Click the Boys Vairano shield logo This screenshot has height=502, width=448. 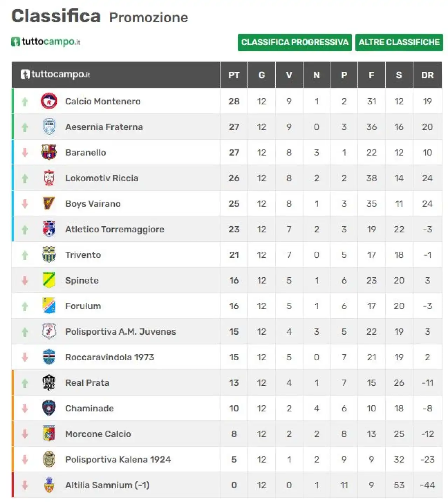click(x=49, y=203)
